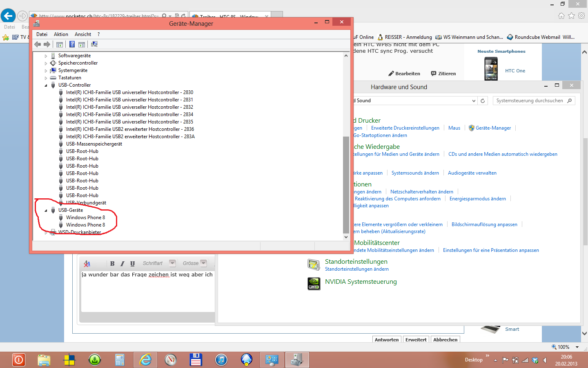Image resolution: width=588 pixels, height=368 pixels.
Task: Go to the browser home icon
Action: click(561, 16)
